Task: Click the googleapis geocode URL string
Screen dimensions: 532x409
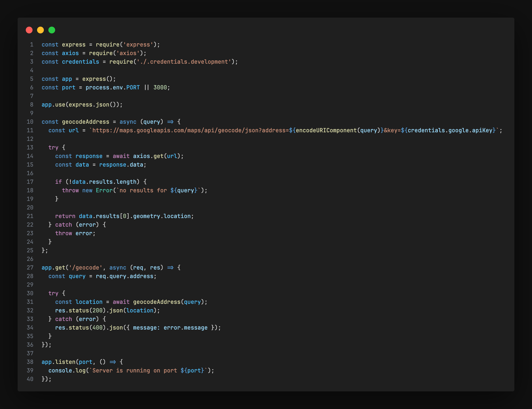Action: tap(189, 130)
